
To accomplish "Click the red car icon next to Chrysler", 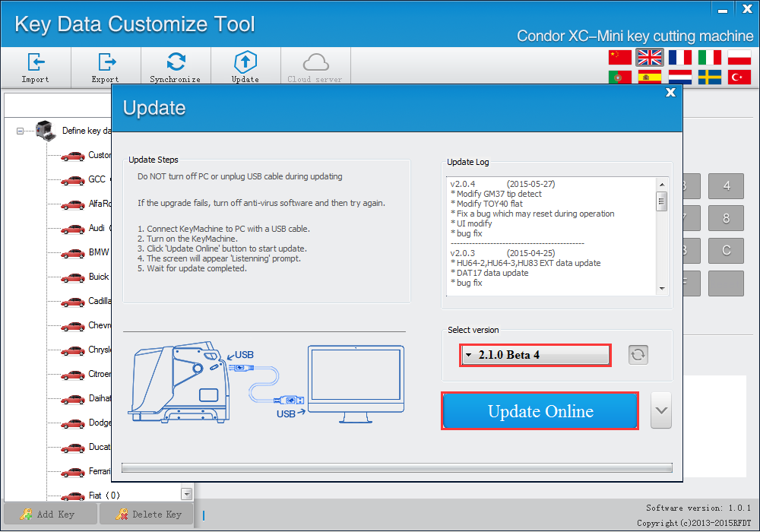I will click(73, 351).
